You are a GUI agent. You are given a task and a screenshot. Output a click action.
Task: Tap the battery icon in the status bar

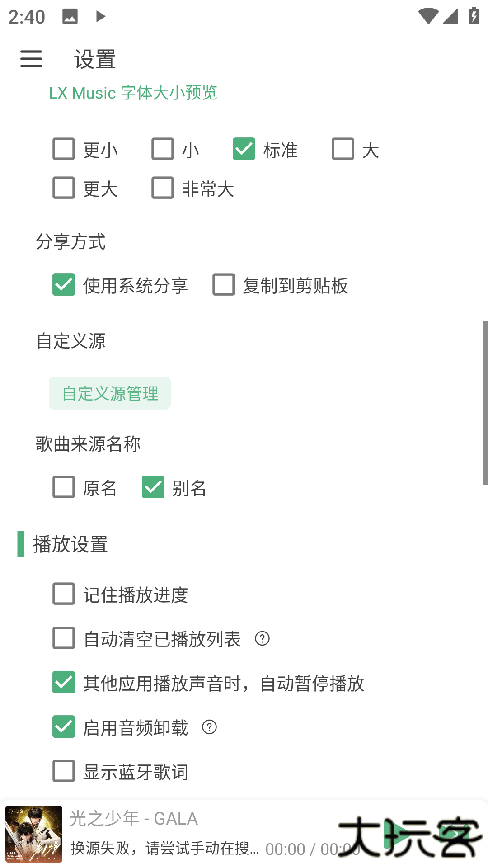coord(474,17)
